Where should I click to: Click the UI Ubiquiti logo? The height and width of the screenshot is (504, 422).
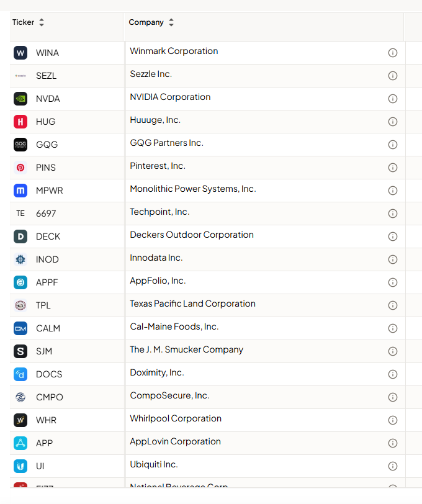coord(20,466)
